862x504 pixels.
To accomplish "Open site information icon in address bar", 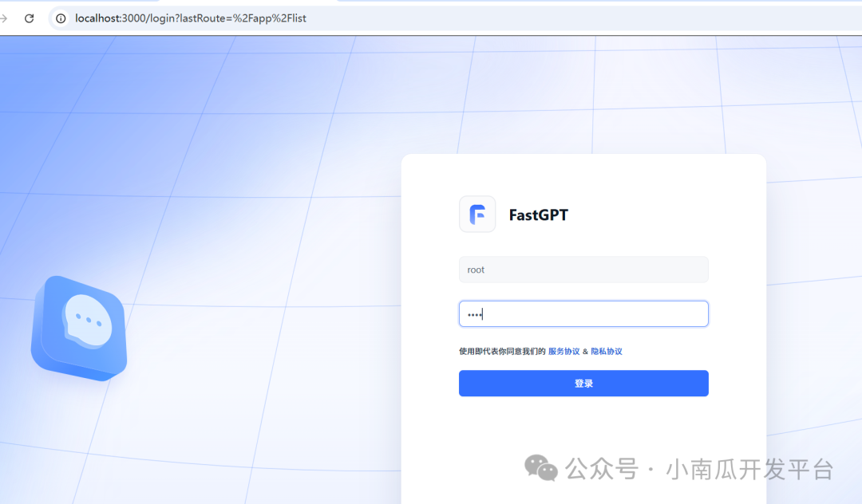I will tap(61, 18).
